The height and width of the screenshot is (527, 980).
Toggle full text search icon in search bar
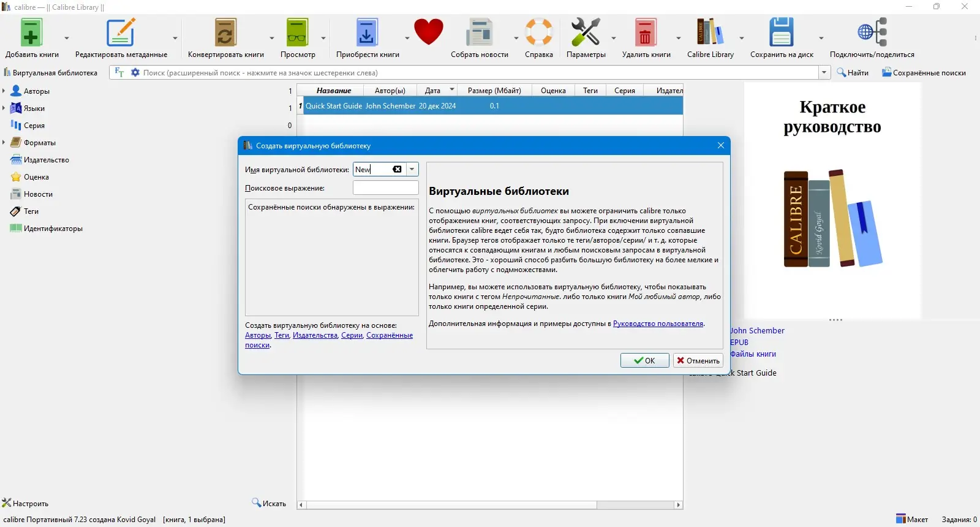pyautogui.click(x=119, y=72)
